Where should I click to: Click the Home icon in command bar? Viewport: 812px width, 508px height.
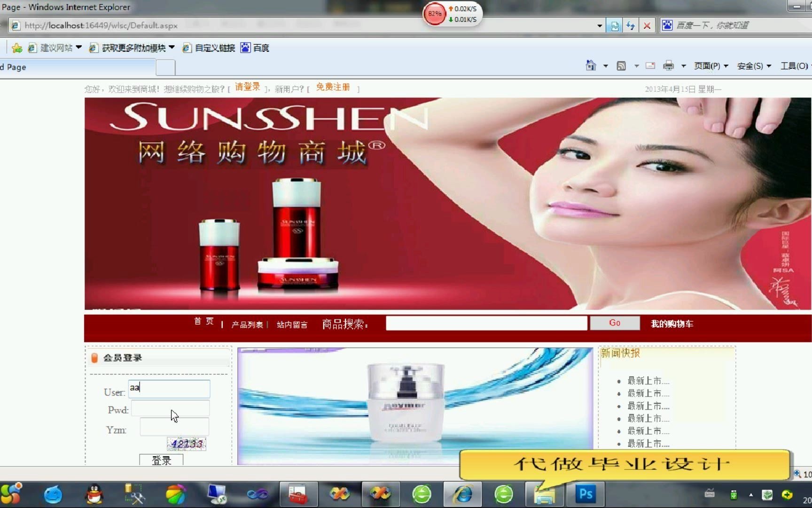tap(591, 66)
